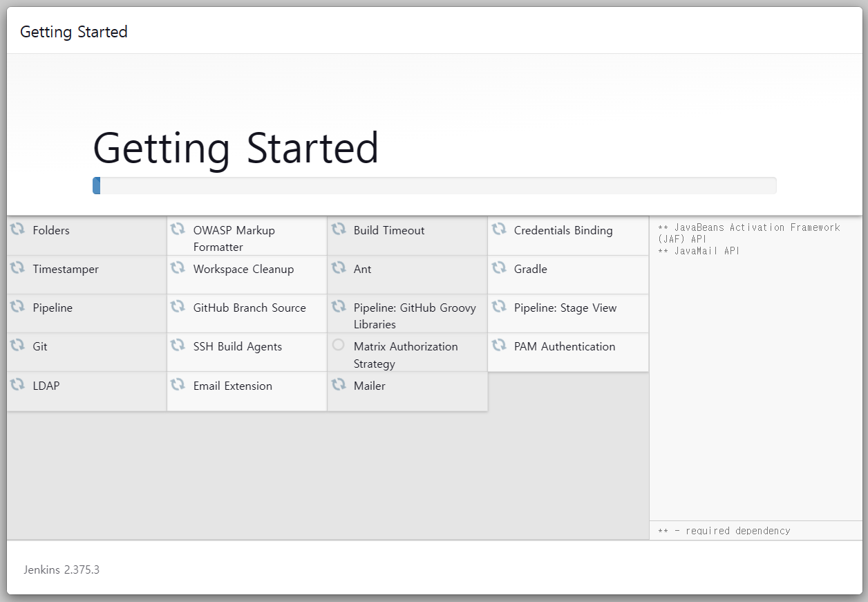Click the large Getting Started heading
Image resolution: width=868 pixels, height=602 pixels.
236,148
